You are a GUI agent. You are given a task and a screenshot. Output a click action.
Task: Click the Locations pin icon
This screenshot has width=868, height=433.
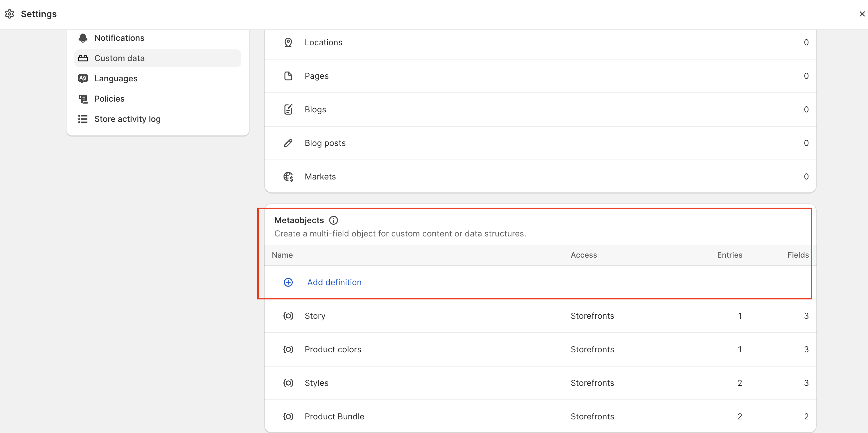click(x=288, y=42)
